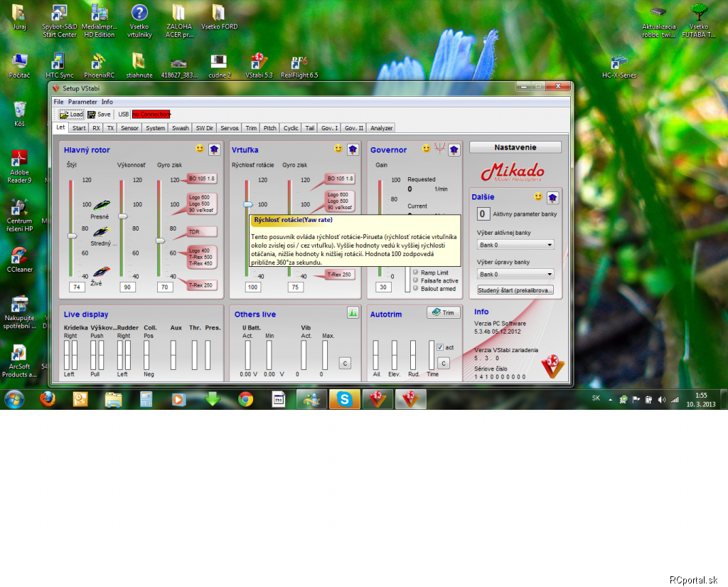The width and height of the screenshot is (728, 587).
Task: Click the Výkonnosť value field showing 90
Action: 127,287
